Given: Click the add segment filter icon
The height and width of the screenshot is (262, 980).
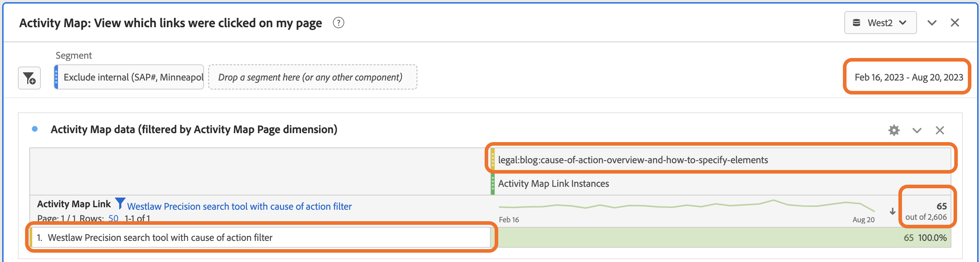Looking at the screenshot, I should coord(29,78).
